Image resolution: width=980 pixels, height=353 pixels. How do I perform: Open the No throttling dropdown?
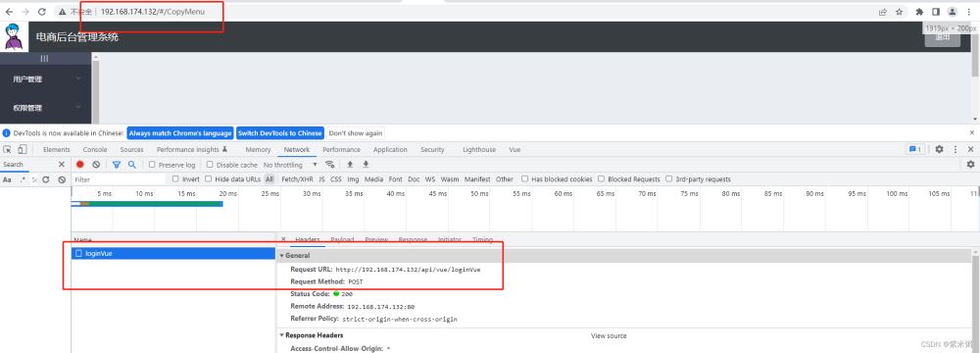pyautogui.click(x=291, y=165)
